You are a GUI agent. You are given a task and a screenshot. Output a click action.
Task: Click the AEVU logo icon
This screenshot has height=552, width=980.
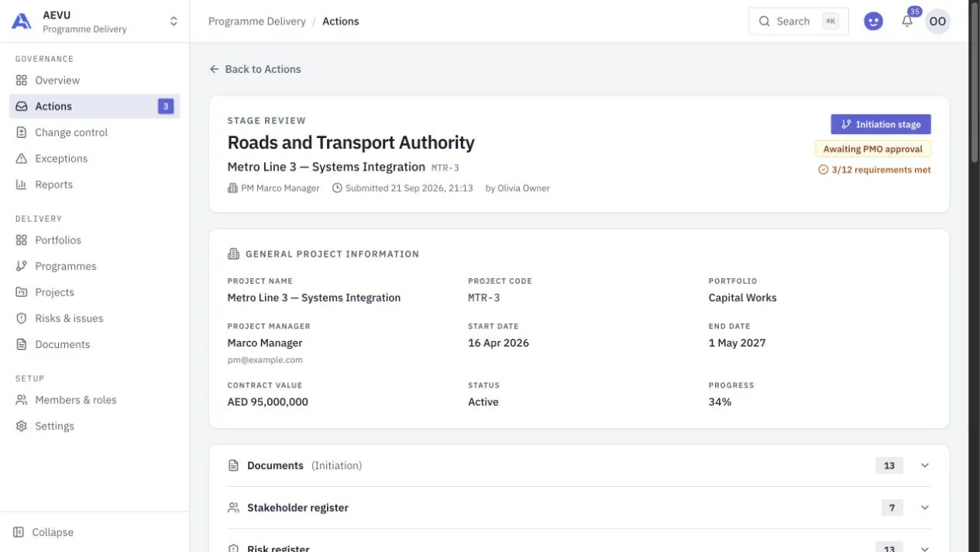pos(22,22)
